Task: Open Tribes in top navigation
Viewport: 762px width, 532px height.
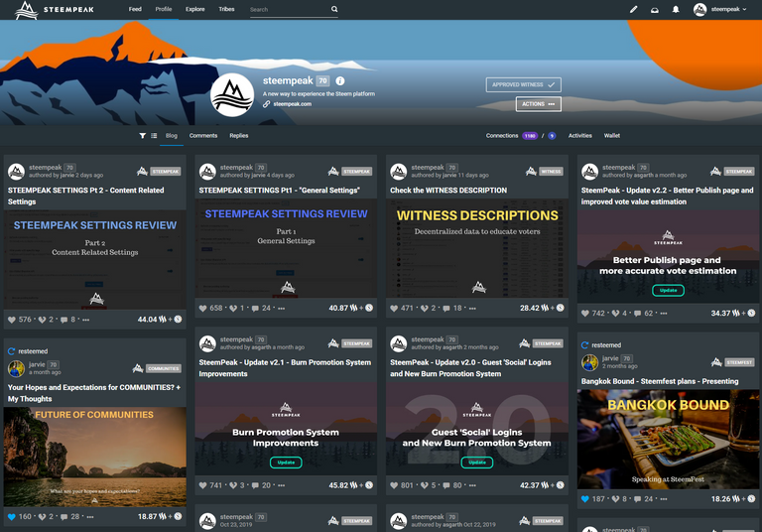Action: pos(226,9)
